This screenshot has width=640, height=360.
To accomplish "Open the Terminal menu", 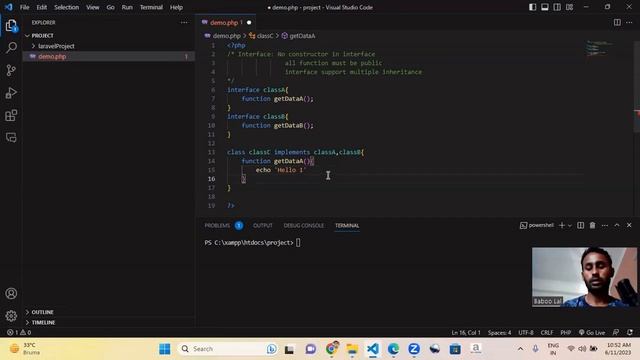I will (151, 7).
